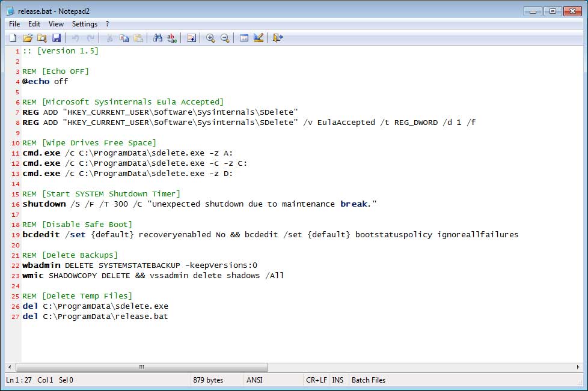
Task: Click the 'CR+LF' line ending status field
Action: [x=316, y=380]
